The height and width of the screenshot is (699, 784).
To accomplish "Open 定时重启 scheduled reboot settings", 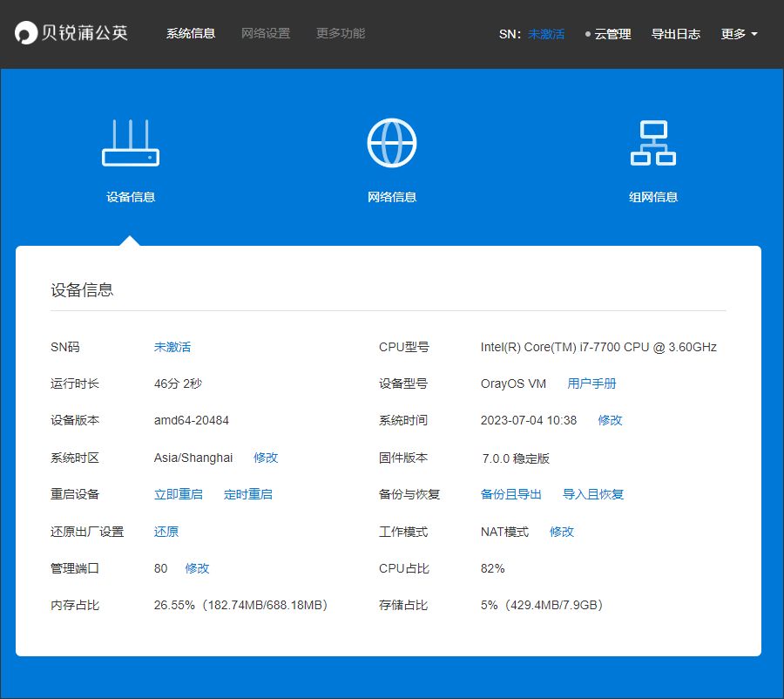I will [247, 494].
